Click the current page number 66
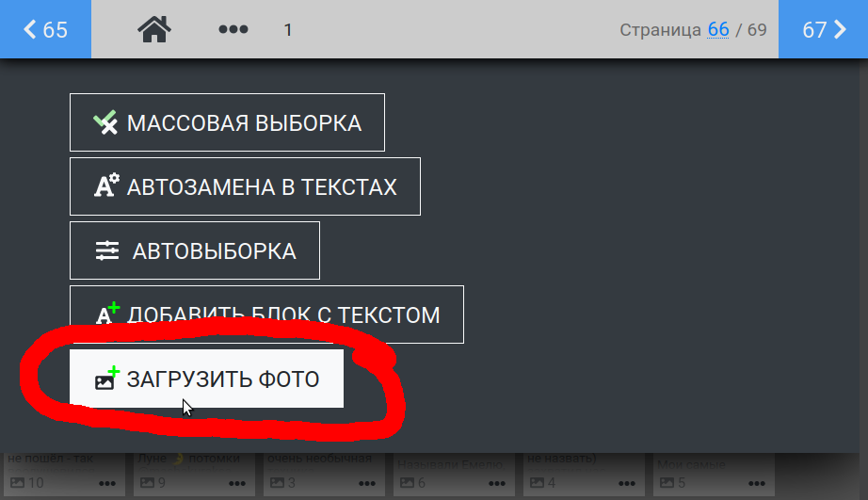 pos(718,30)
